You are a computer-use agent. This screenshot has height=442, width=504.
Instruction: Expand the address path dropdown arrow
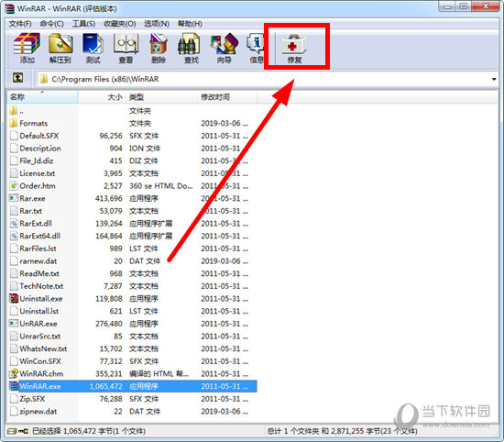point(494,79)
